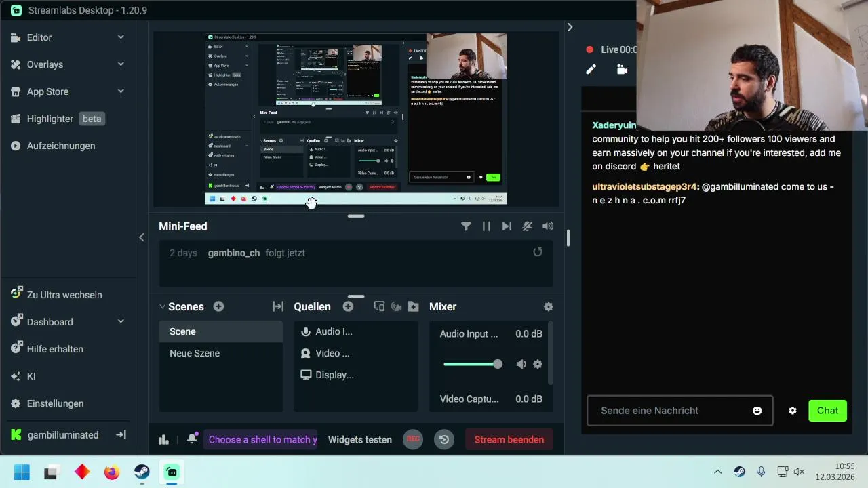Add a new source in Quellen
Screen dimensions: 868x488
[348, 307]
